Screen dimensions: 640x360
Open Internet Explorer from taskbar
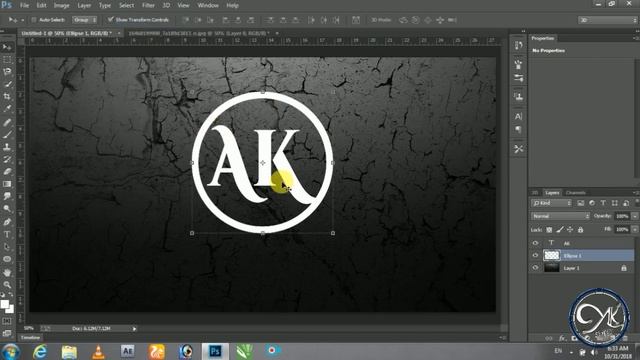coord(40,351)
